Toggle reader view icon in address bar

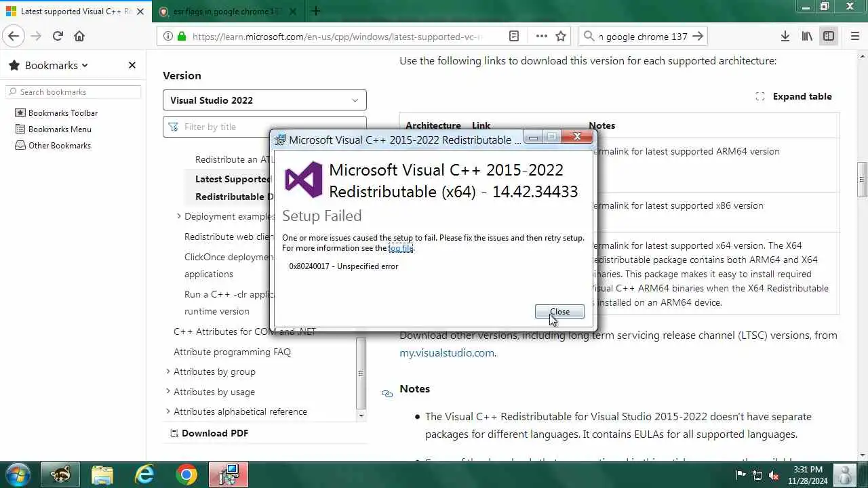pos(514,37)
